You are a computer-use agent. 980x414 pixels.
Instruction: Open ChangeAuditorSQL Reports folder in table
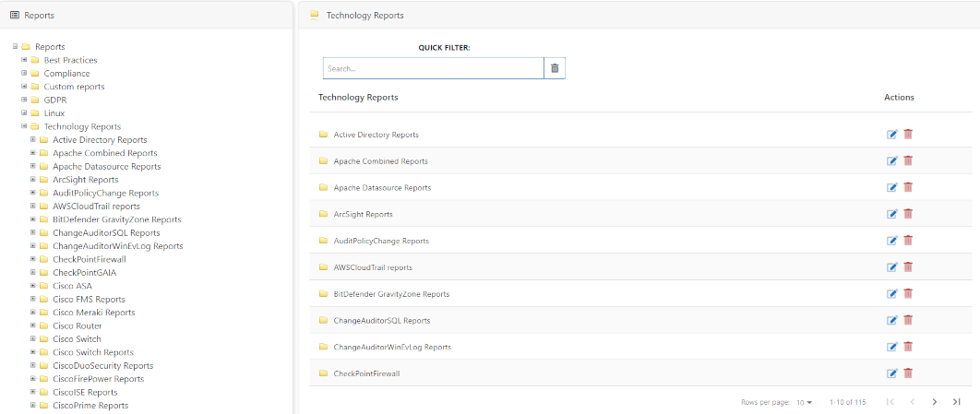(x=382, y=320)
